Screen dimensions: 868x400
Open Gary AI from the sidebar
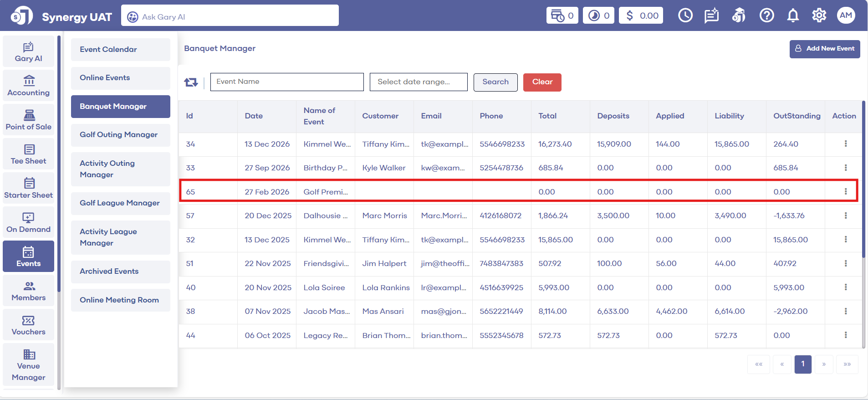28,52
